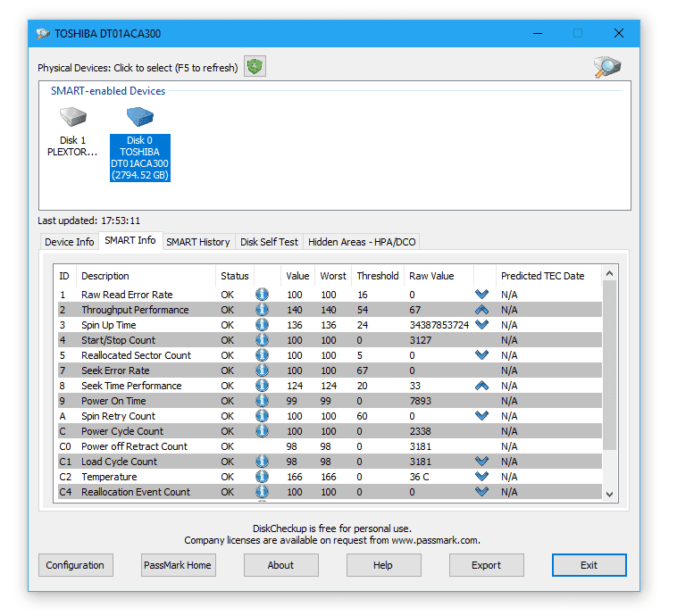
Task: Click the green refresh devices icon
Action: [x=255, y=66]
